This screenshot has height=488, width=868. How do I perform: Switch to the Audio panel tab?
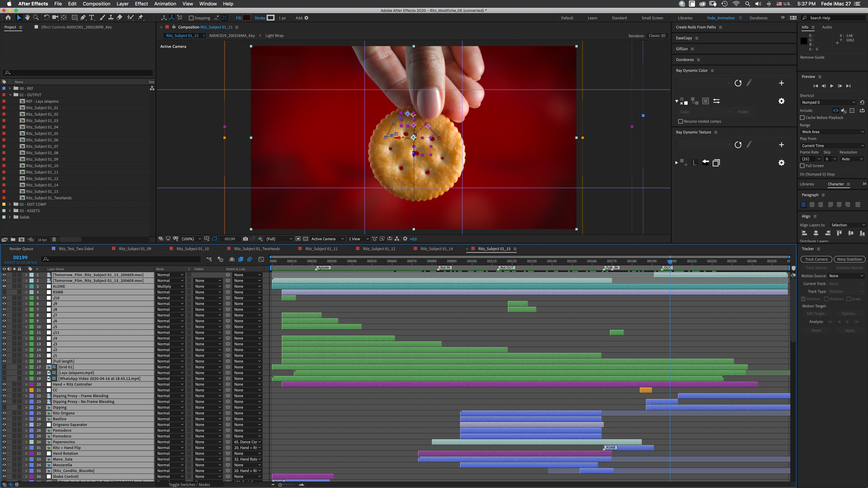827,27
